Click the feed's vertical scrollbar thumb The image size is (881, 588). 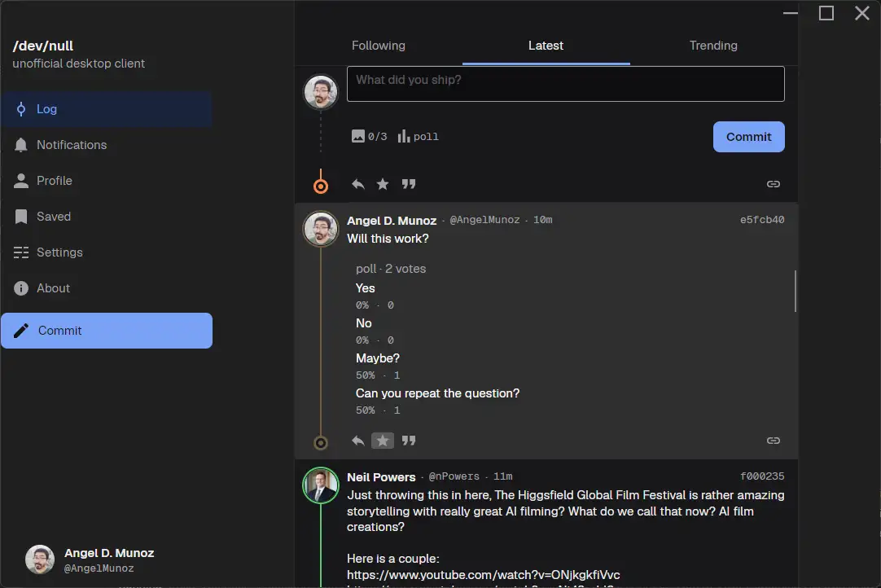pyautogui.click(x=795, y=292)
